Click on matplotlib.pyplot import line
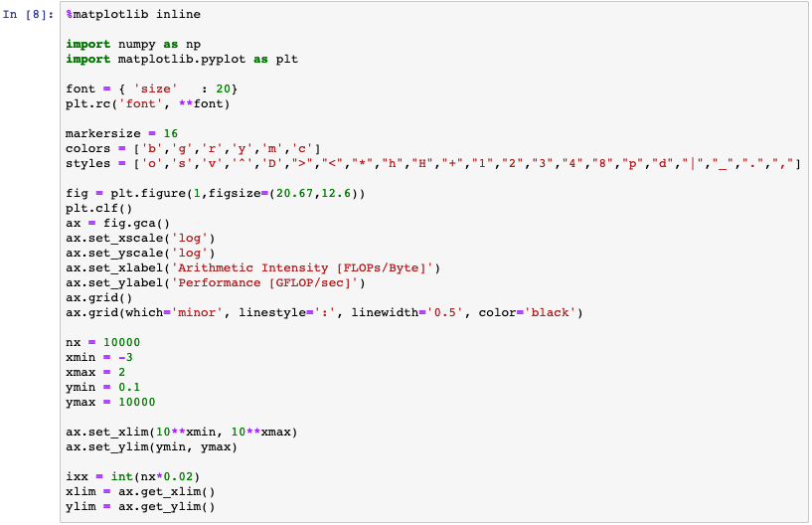Viewport: 812px width, 525px height. coord(182,59)
